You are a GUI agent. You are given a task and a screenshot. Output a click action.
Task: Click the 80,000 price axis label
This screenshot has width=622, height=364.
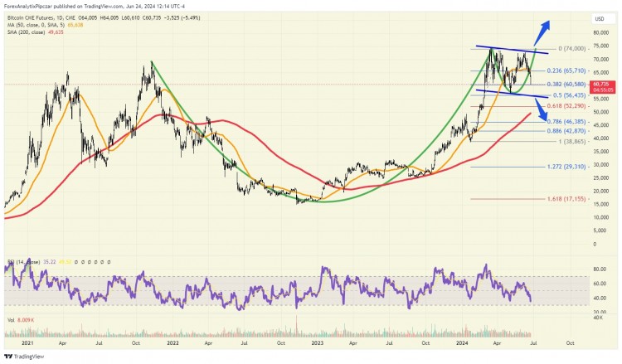pyautogui.click(x=600, y=33)
